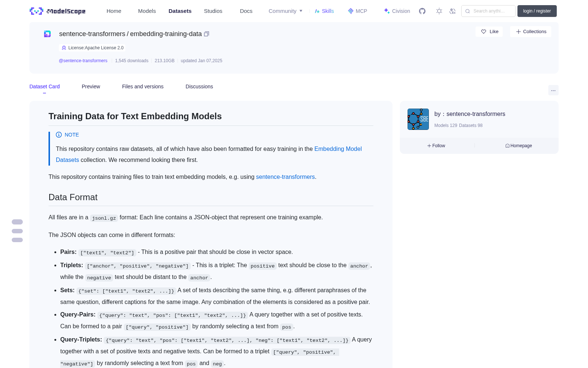Open the Docs navigation item
The image size is (588, 368).
pyautogui.click(x=246, y=11)
